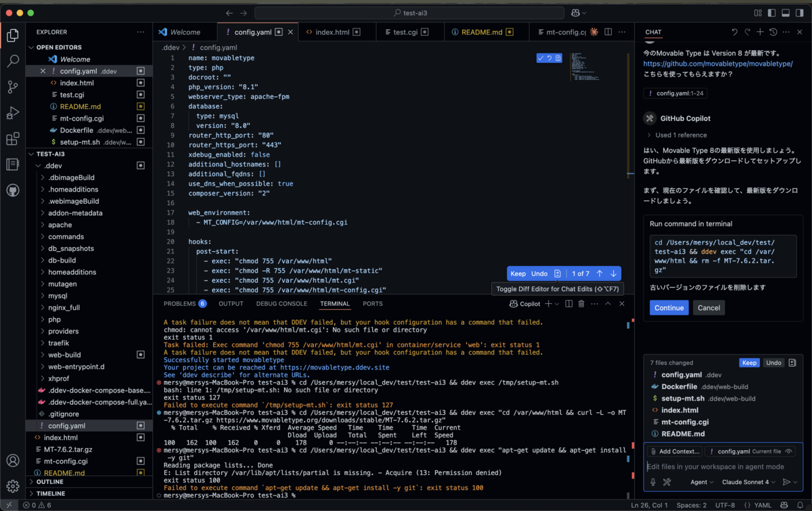Image resolution: width=812 pixels, height=511 pixels.
Task: Click the Cancel button in chat
Action: click(x=708, y=307)
